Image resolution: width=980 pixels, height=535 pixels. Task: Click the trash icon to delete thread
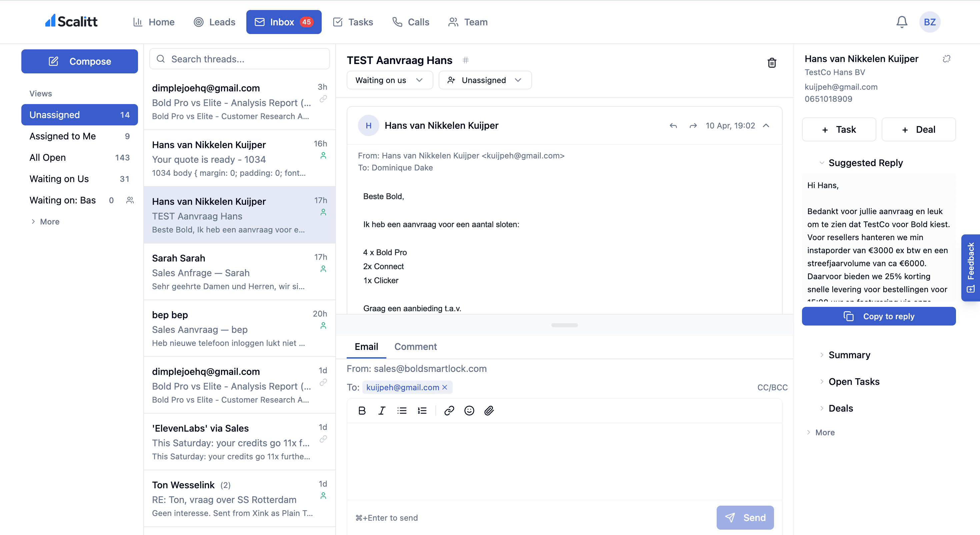tap(772, 62)
